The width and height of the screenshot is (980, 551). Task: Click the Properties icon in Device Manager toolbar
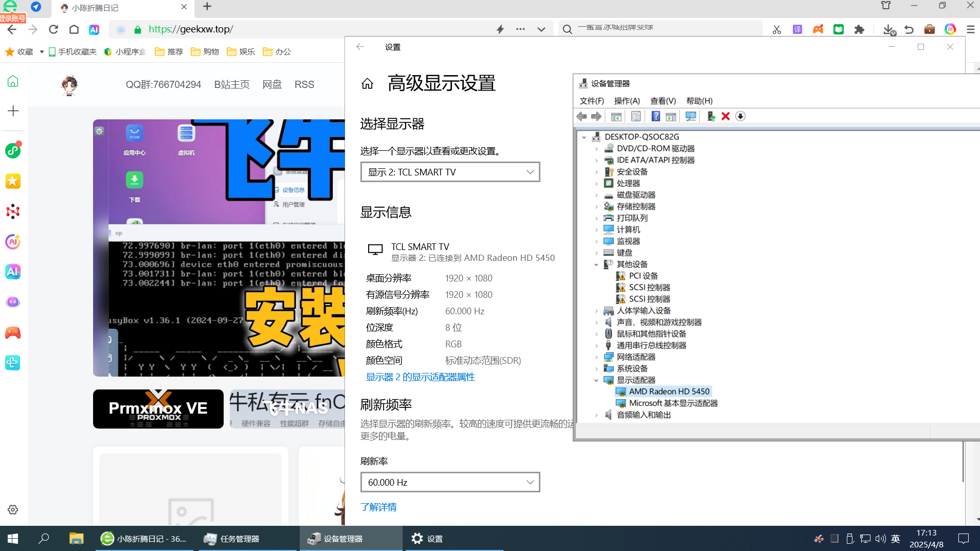(x=636, y=116)
